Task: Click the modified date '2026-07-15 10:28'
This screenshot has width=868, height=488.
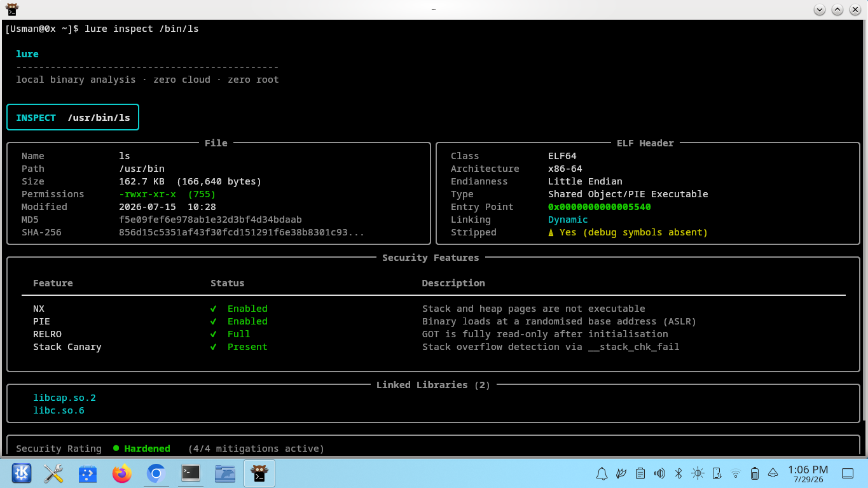Action: (167, 207)
